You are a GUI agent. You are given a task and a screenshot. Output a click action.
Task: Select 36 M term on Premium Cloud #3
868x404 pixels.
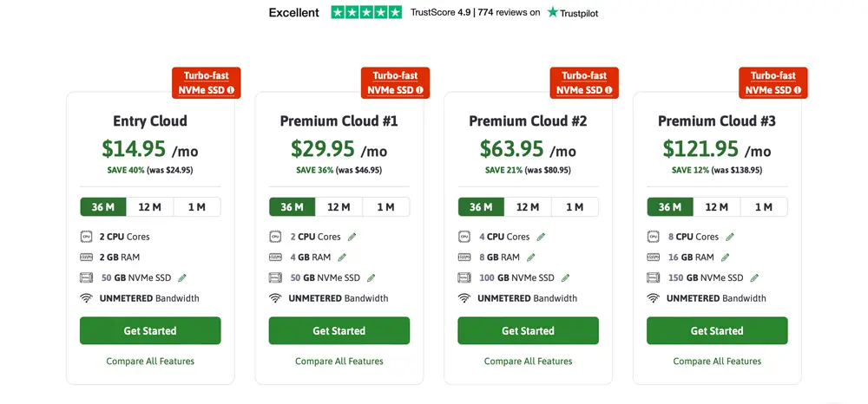pos(670,207)
